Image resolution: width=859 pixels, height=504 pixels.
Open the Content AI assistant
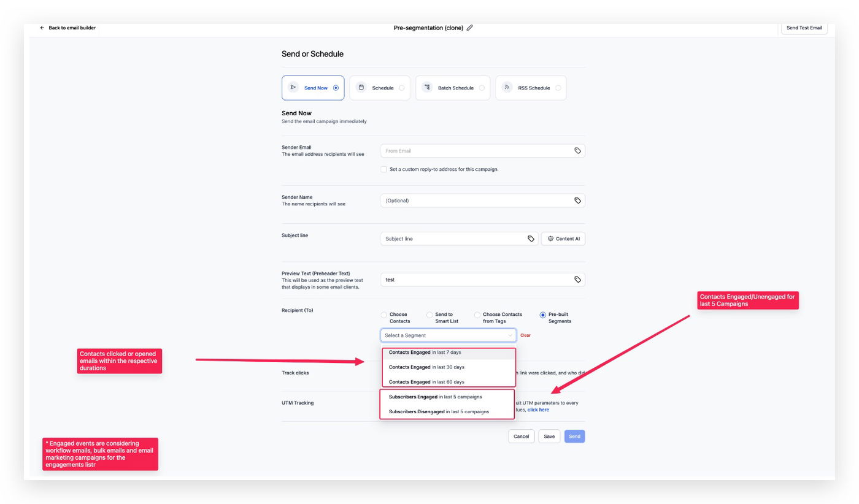[x=563, y=239]
